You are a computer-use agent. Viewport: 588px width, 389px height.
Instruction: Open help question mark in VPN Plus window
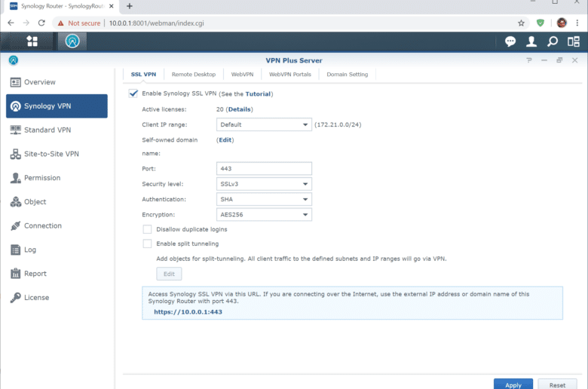528,60
